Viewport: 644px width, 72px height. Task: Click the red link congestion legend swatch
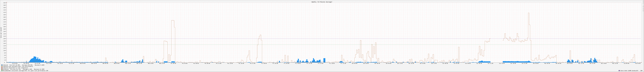2,68
